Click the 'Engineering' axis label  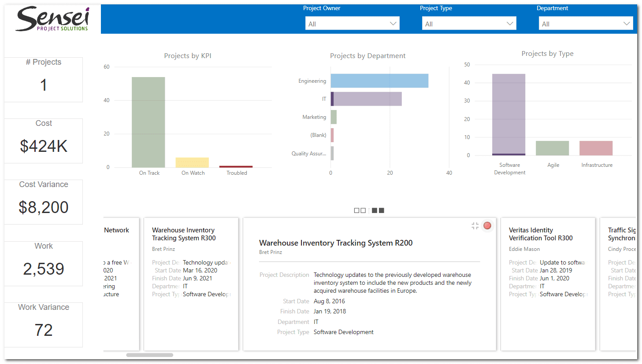[x=312, y=81]
